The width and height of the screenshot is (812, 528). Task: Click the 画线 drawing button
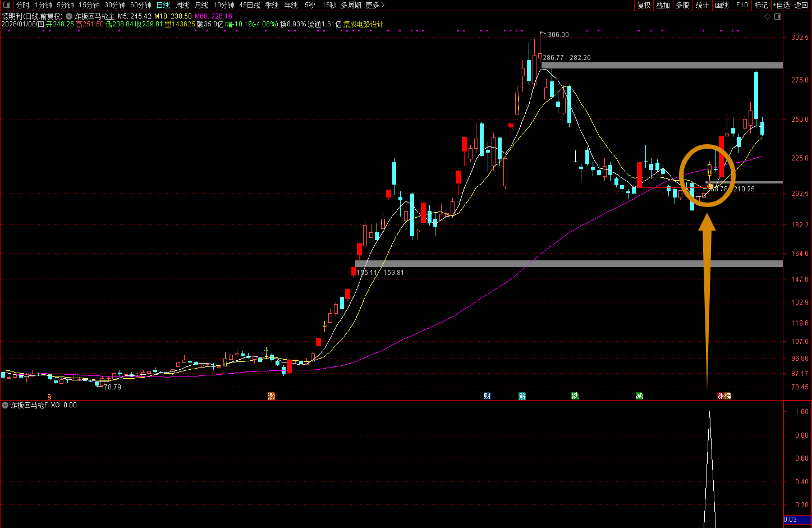tap(722, 5)
